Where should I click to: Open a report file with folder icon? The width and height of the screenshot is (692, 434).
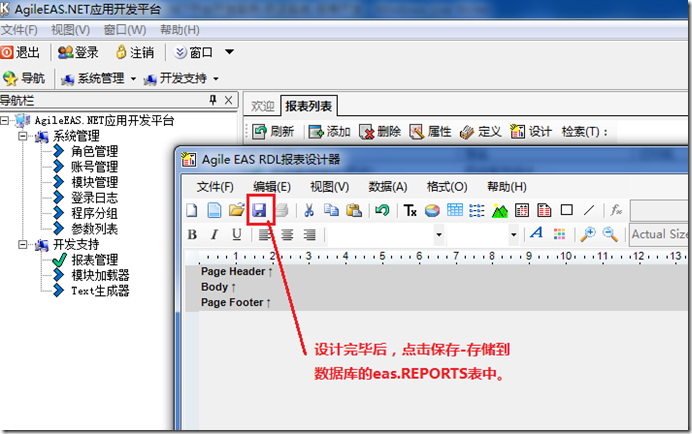click(237, 210)
